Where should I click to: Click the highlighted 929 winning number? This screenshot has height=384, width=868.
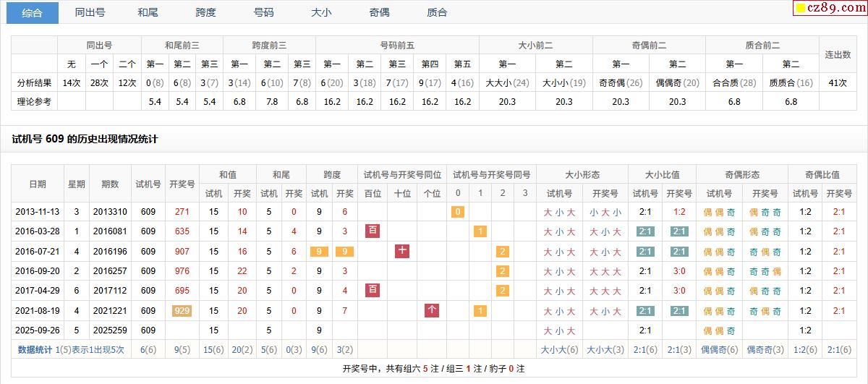coord(182,311)
